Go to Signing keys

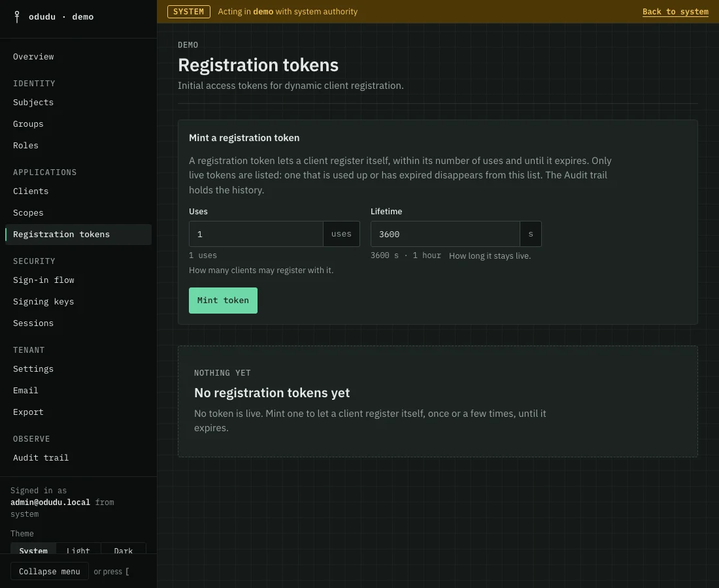pos(78,302)
